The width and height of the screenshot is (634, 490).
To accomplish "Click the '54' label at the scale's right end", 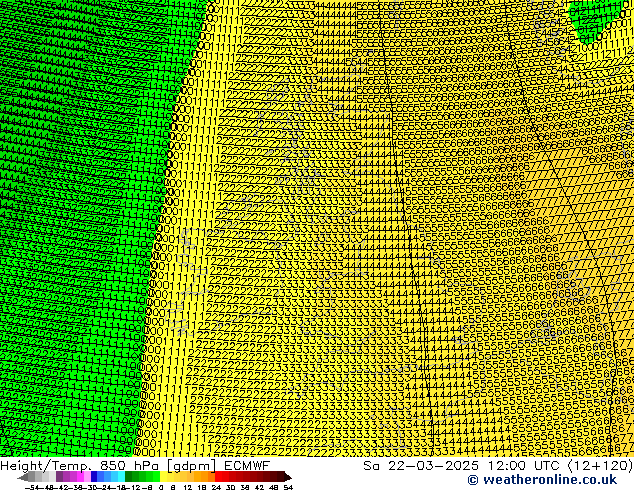I will pyautogui.click(x=288, y=488).
